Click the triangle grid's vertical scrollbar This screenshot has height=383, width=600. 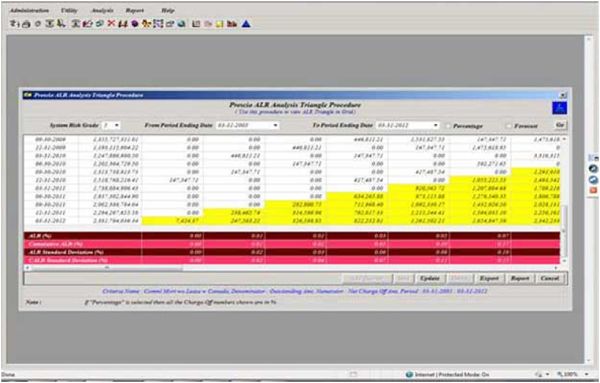(564, 199)
